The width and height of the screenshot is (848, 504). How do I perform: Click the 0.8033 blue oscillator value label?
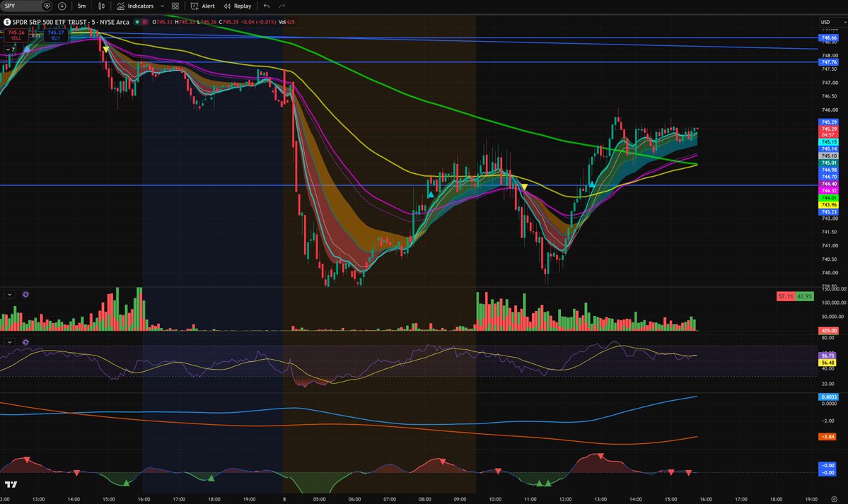(x=828, y=397)
